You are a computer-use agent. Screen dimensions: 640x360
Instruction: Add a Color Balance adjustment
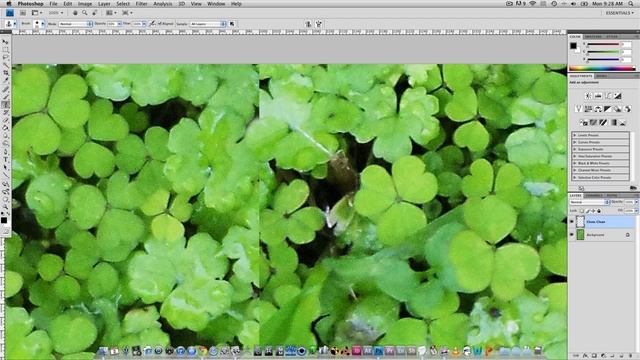(598, 109)
